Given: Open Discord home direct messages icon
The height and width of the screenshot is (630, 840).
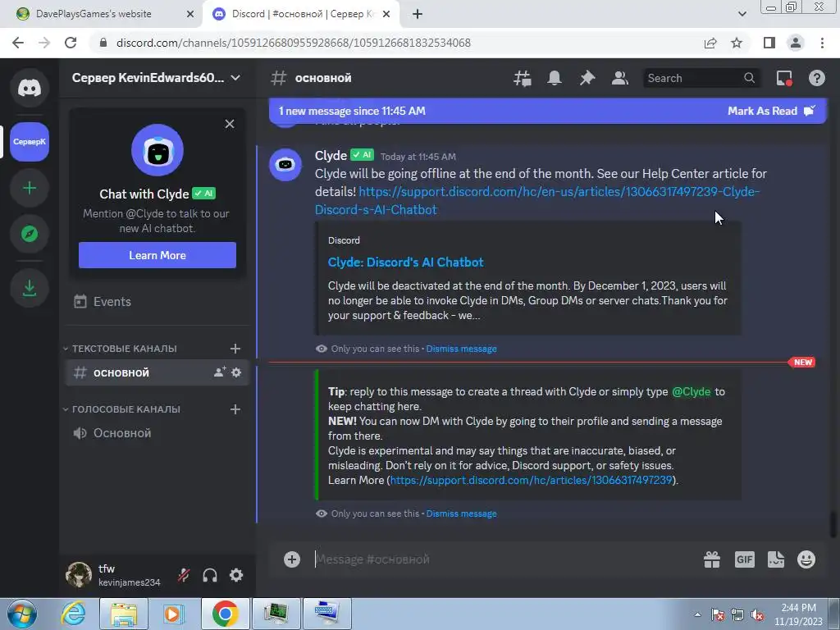Looking at the screenshot, I should point(30,88).
